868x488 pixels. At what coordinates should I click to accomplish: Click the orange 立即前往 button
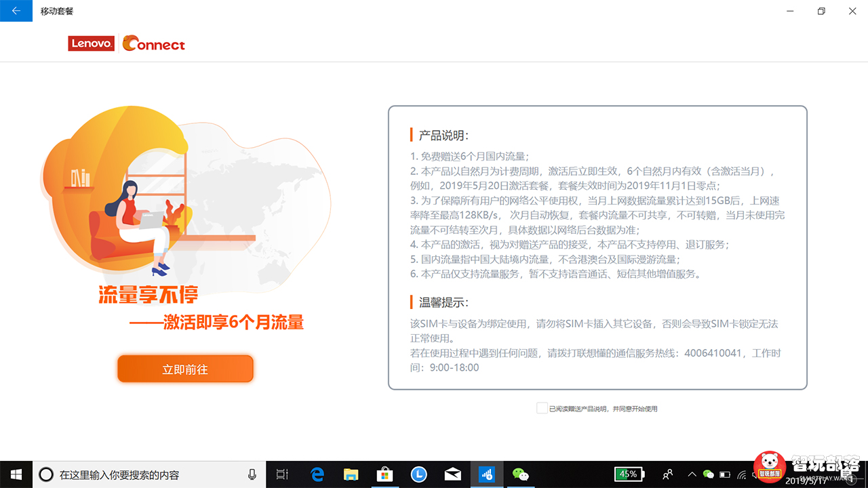[x=185, y=369]
